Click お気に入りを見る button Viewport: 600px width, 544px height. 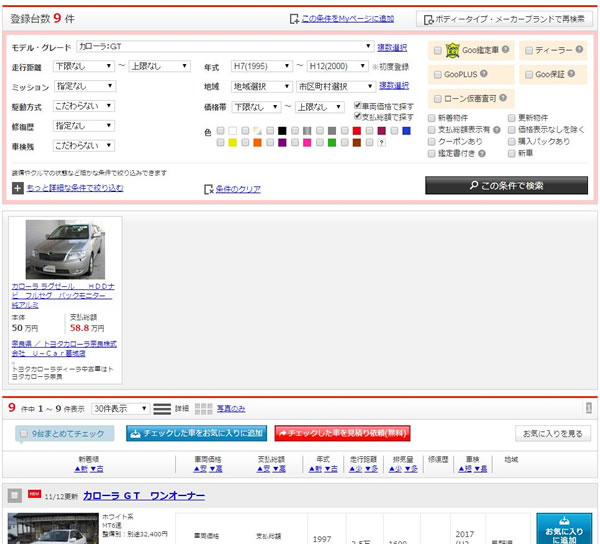coord(553,434)
